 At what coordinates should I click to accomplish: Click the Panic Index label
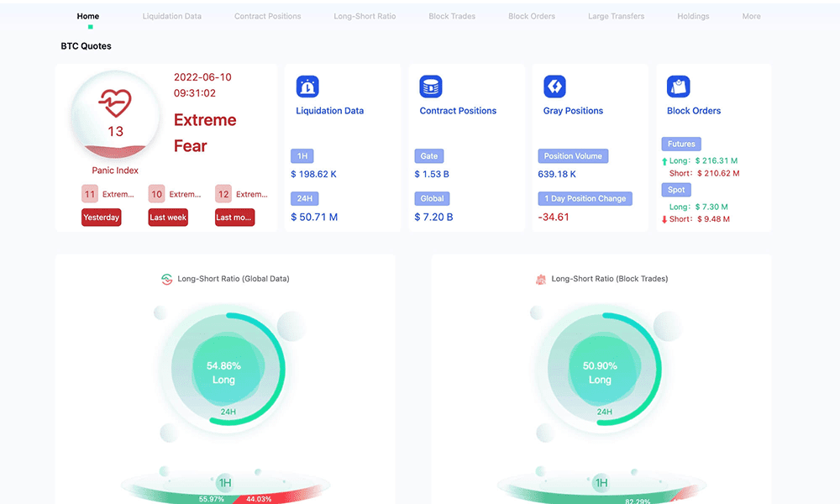tap(115, 171)
